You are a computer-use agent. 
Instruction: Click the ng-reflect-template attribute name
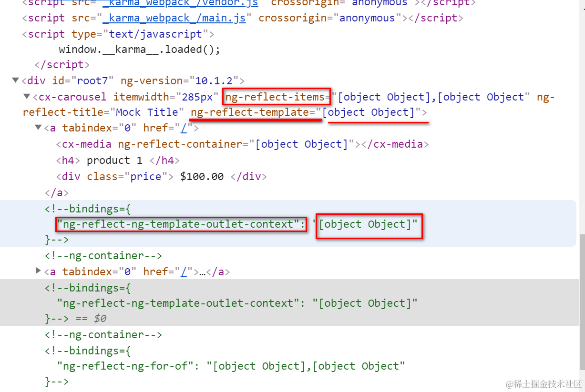tap(250, 112)
